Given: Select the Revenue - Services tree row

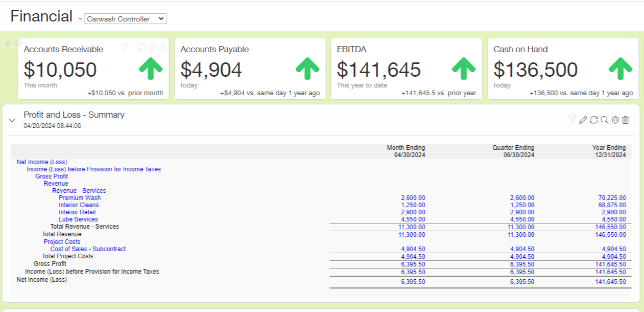Looking at the screenshot, I should 79,191.
